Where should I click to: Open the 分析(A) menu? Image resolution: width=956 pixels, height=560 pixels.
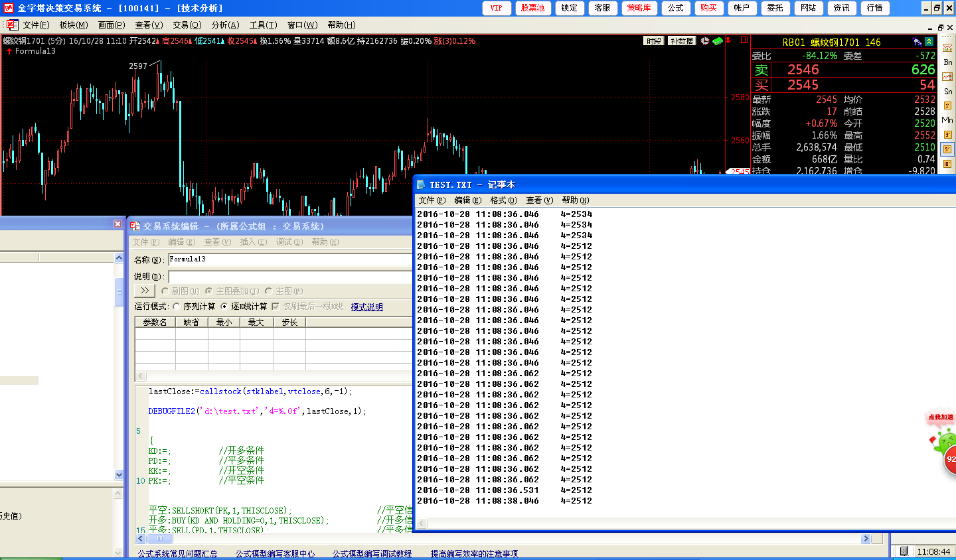225,25
